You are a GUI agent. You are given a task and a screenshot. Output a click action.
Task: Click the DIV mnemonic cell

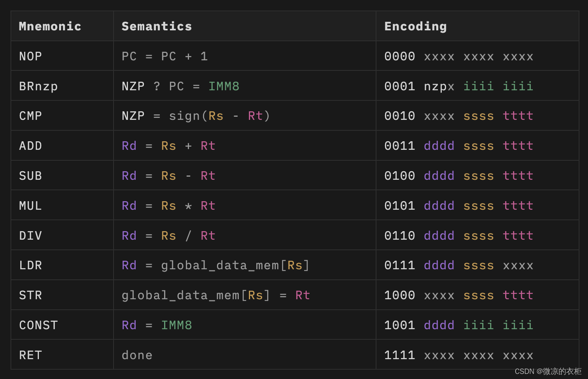pyautogui.click(x=31, y=236)
